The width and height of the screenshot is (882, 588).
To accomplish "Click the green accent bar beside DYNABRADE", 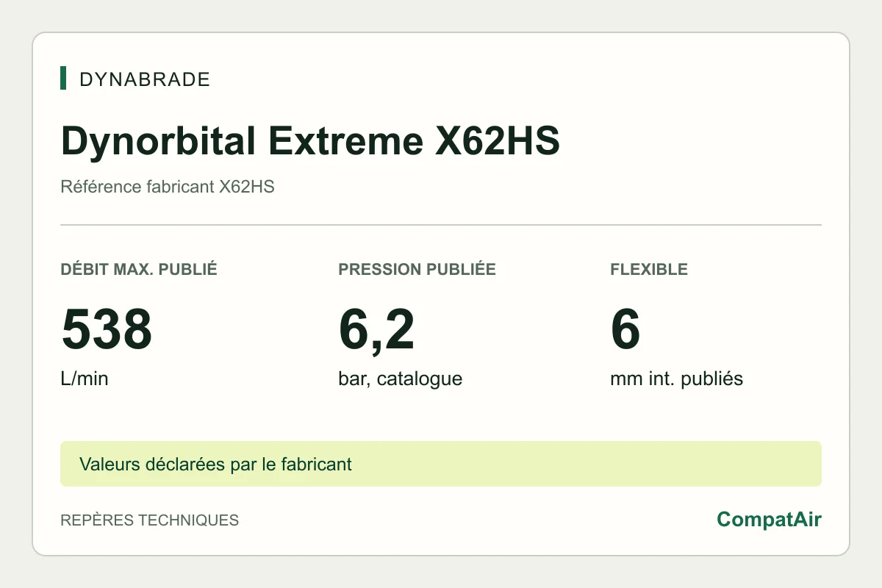I will coord(63,78).
